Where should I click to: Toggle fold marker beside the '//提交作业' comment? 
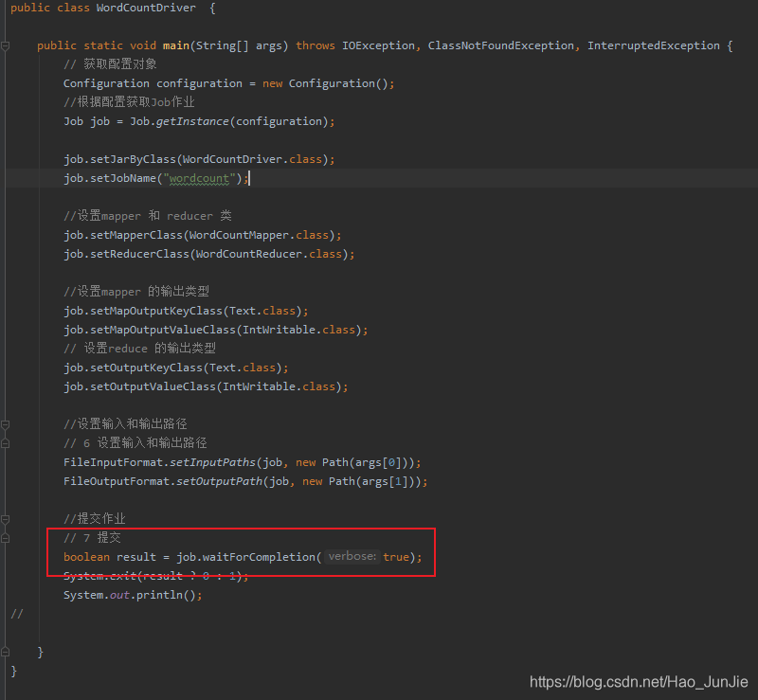6,519
